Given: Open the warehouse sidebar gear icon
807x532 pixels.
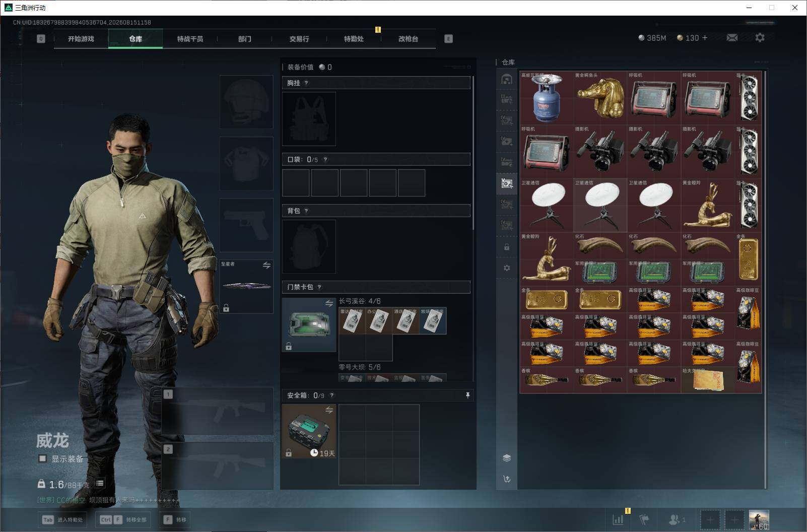Looking at the screenshot, I should 507,268.
